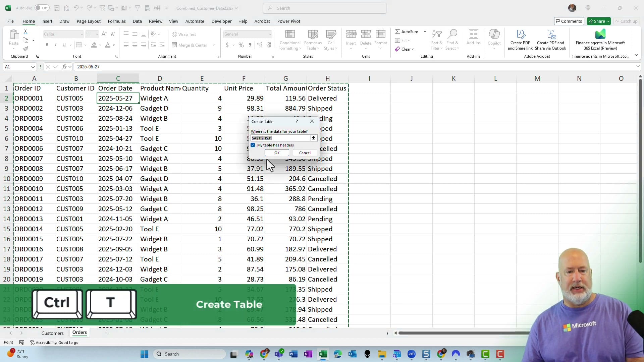Click Create PDF and Share link
Image resolution: width=644 pixels, height=362 pixels.
coord(520,39)
